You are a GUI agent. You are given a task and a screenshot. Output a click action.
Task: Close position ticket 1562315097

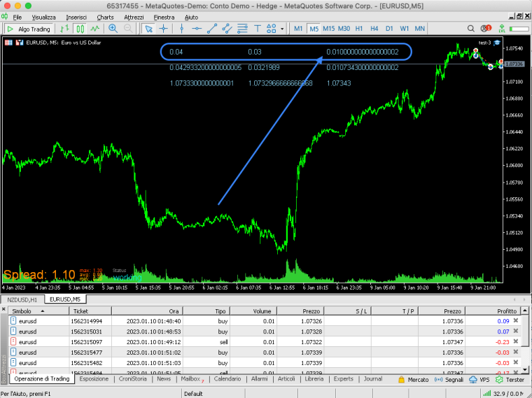pos(516,341)
